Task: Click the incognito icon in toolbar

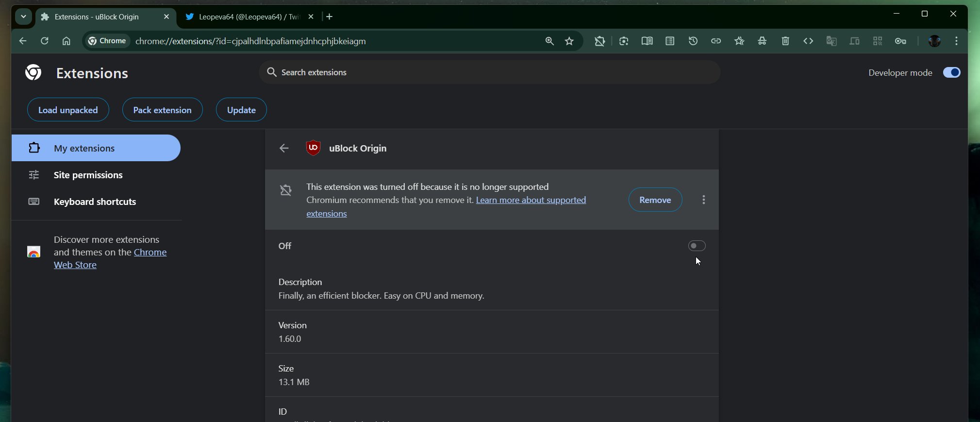Action: click(762, 41)
